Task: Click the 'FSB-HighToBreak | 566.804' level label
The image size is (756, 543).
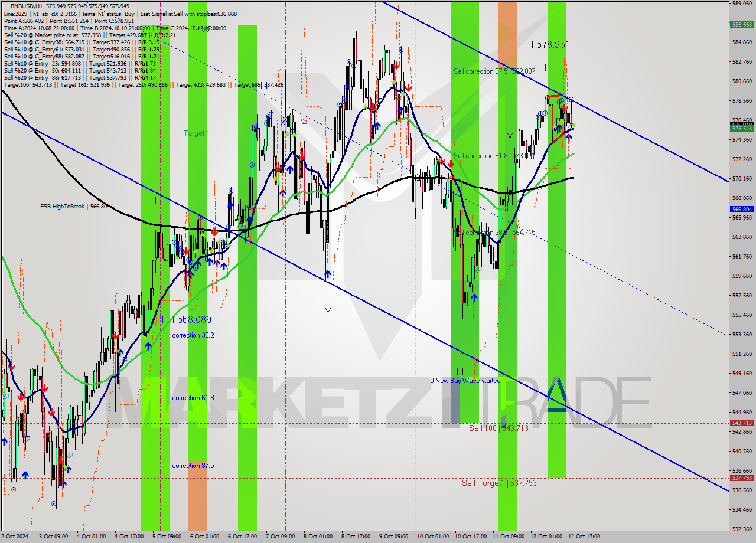Action: (x=75, y=207)
